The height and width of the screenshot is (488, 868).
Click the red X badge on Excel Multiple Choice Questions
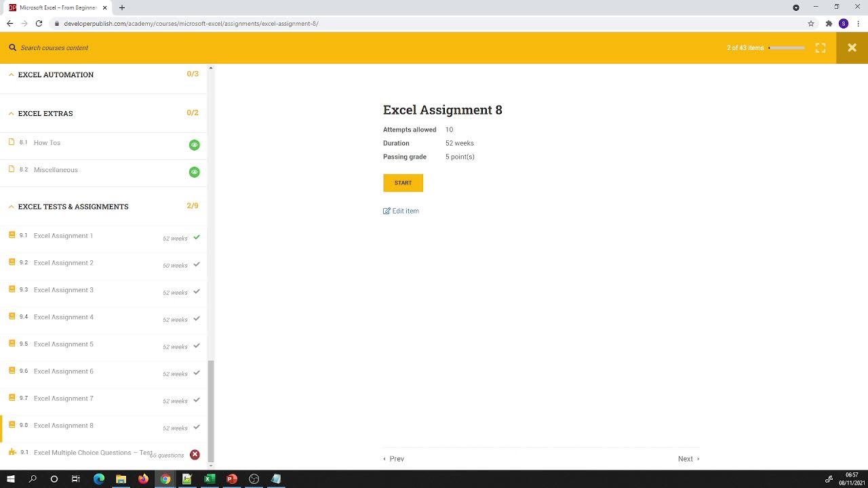[195, 454]
